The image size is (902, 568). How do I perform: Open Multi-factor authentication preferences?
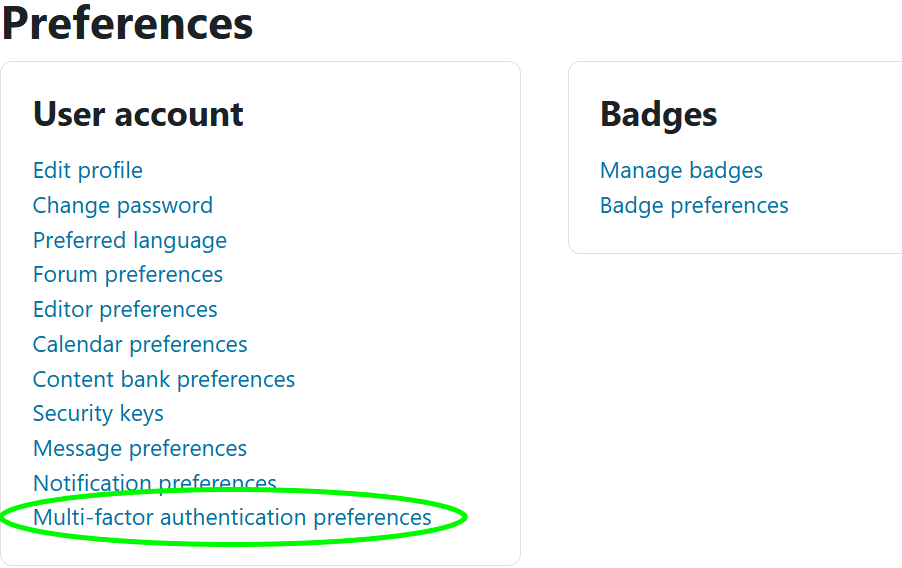tap(232, 517)
